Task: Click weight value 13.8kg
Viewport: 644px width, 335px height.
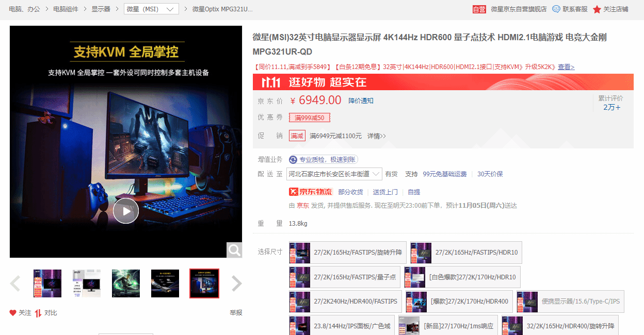Action: pyautogui.click(x=298, y=224)
